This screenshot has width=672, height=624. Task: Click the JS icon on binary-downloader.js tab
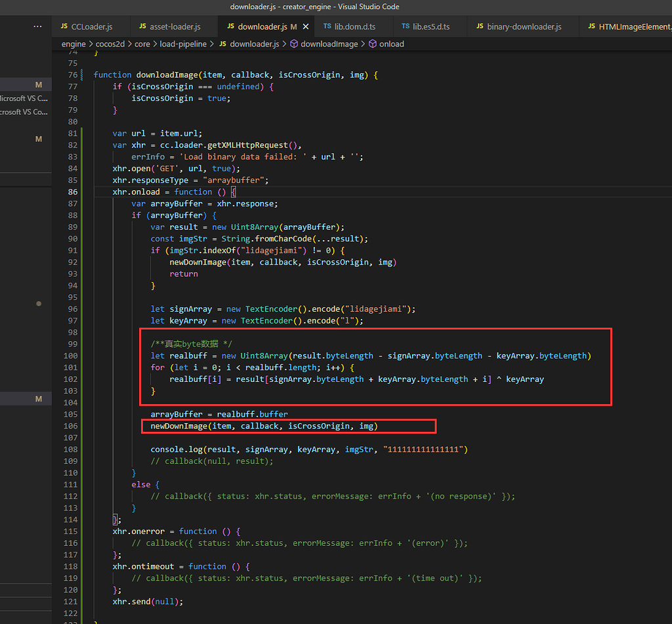479,27
